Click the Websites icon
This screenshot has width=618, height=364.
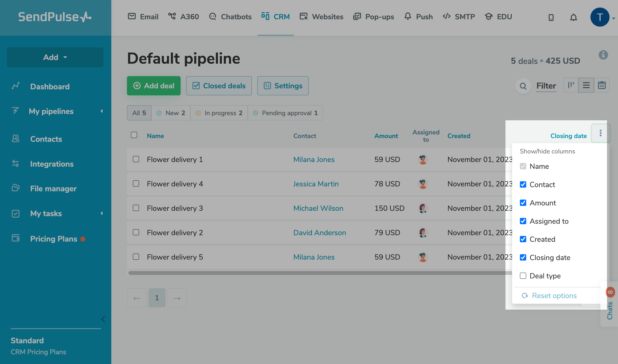(x=303, y=16)
